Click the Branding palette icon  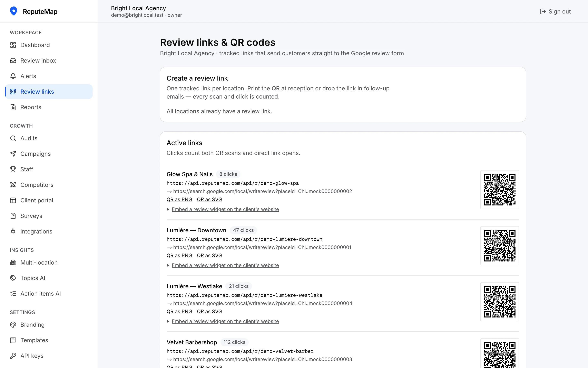coord(13,325)
